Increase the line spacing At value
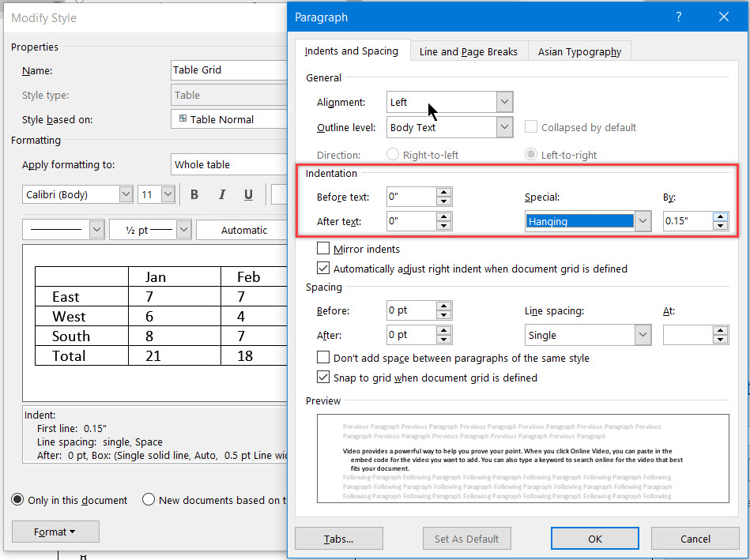The image size is (750, 560). [x=720, y=330]
